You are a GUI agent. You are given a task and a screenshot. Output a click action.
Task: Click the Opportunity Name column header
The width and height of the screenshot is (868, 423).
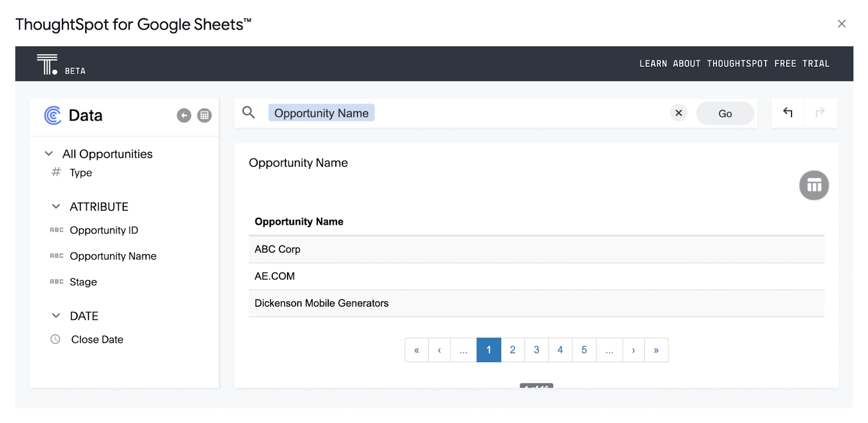299,222
